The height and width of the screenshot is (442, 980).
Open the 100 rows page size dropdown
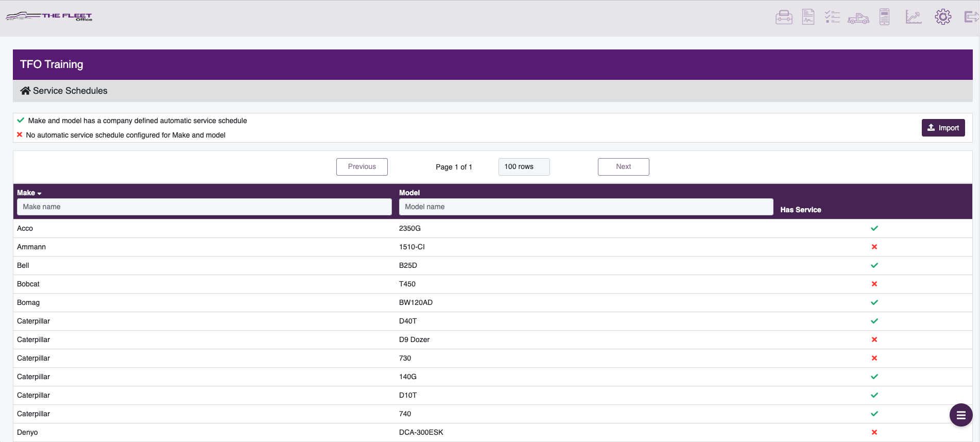(524, 167)
